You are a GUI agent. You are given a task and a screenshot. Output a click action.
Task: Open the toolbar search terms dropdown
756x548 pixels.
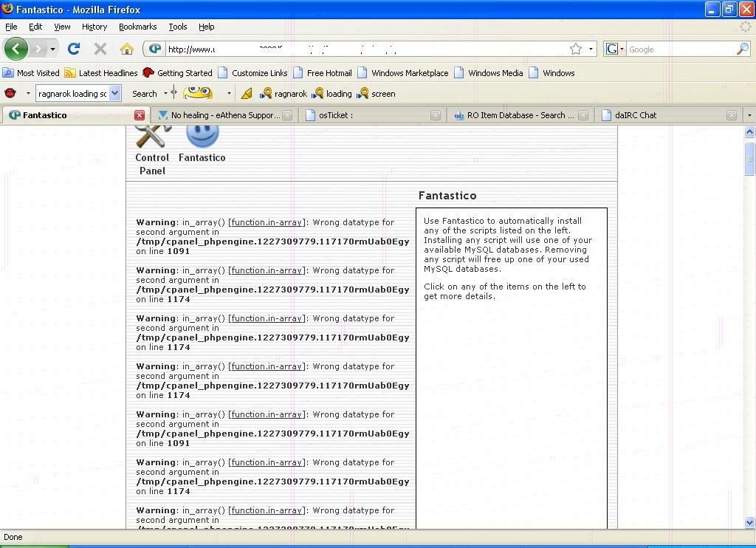[x=114, y=94]
